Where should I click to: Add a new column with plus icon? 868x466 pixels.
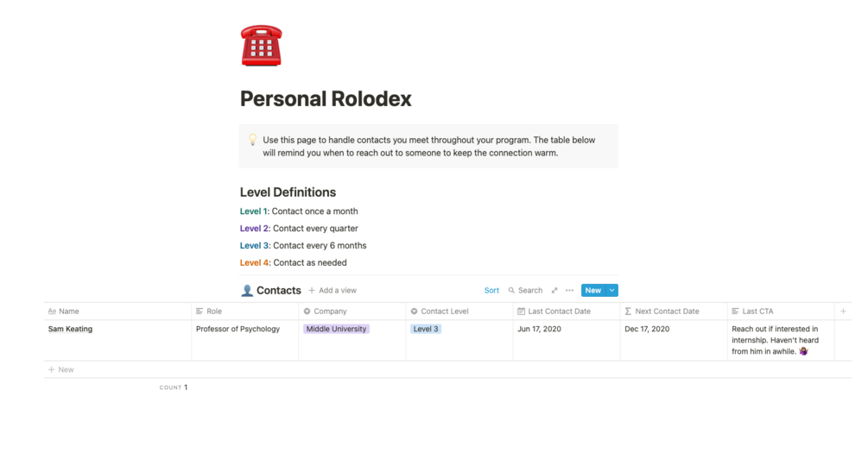point(843,312)
